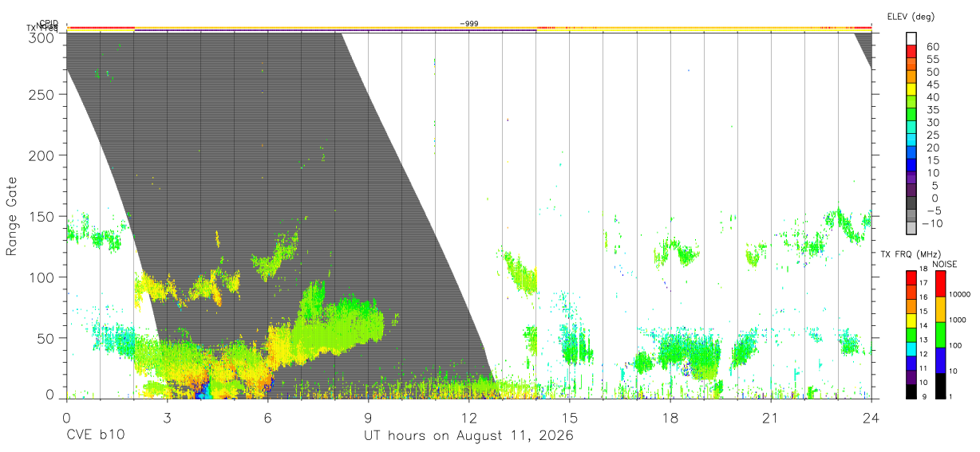
Task: Click the ELEV (deg) colorbar title
Action: (x=911, y=17)
